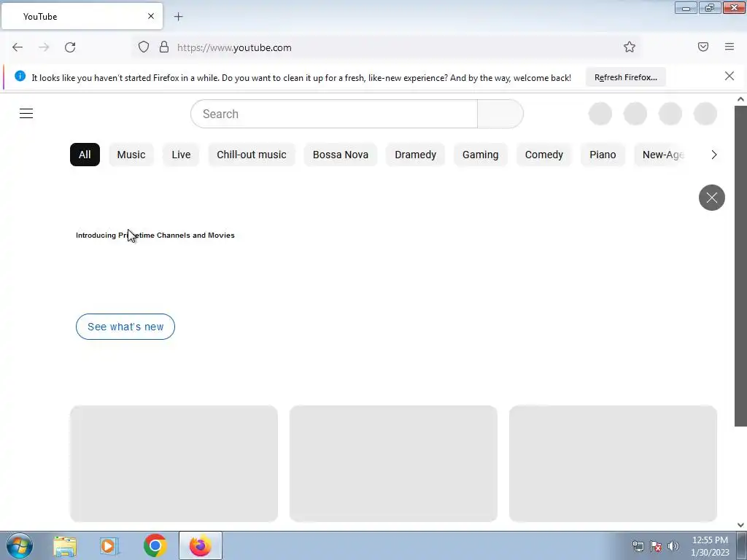The width and height of the screenshot is (747, 560).
Task: Filter by Live chip
Action: click(x=181, y=155)
